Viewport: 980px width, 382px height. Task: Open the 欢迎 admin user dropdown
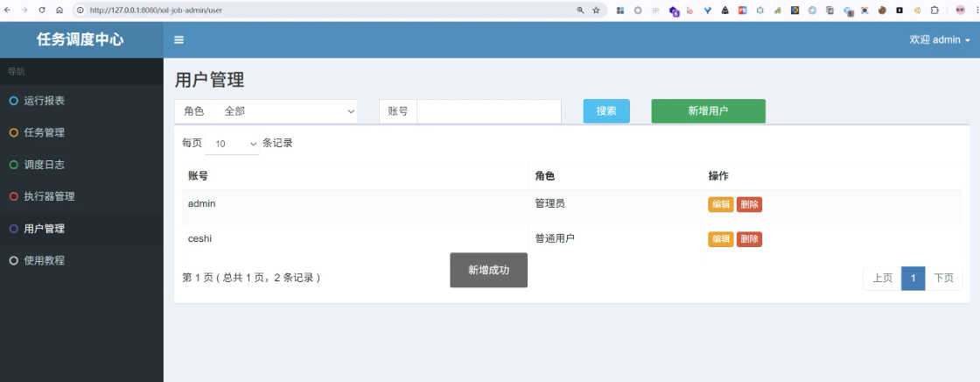939,39
